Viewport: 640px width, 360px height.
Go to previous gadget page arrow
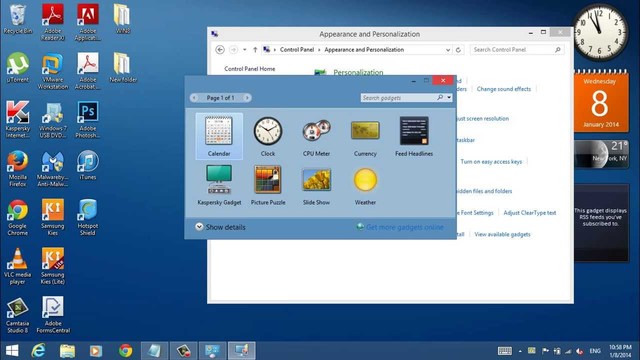(194, 98)
